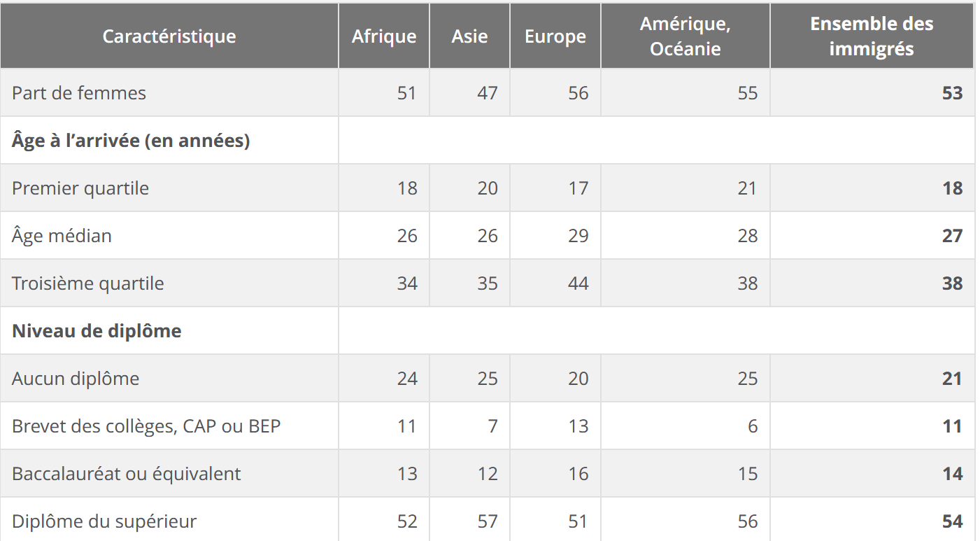Select the Troisième quartile row label
This screenshot has width=980, height=541.
pyautogui.click(x=88, y=283)
